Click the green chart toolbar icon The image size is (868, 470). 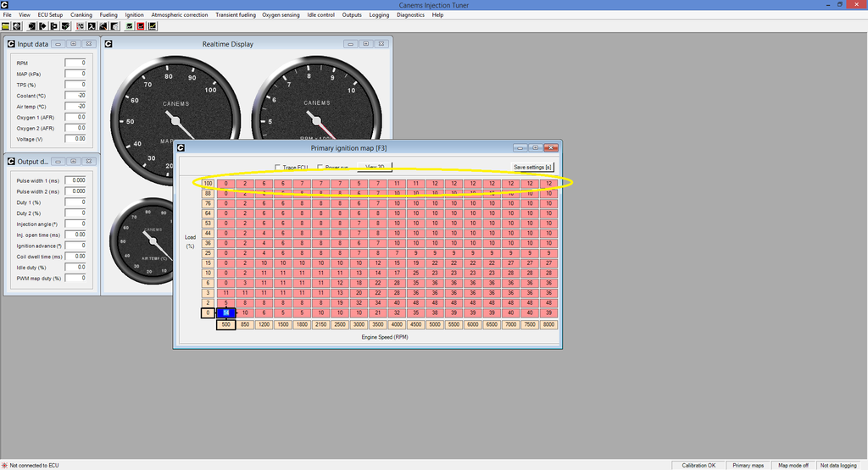(x=129, y=26)
